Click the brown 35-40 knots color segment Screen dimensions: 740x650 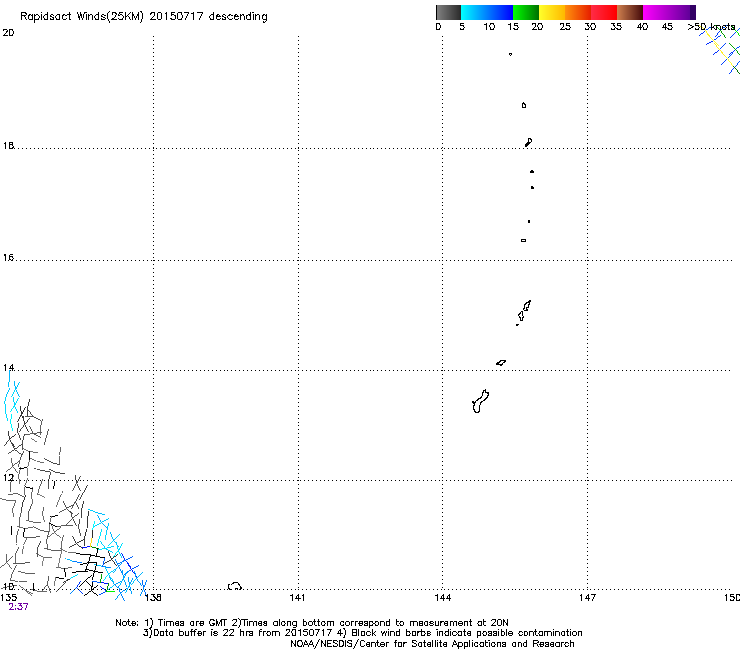630,12
